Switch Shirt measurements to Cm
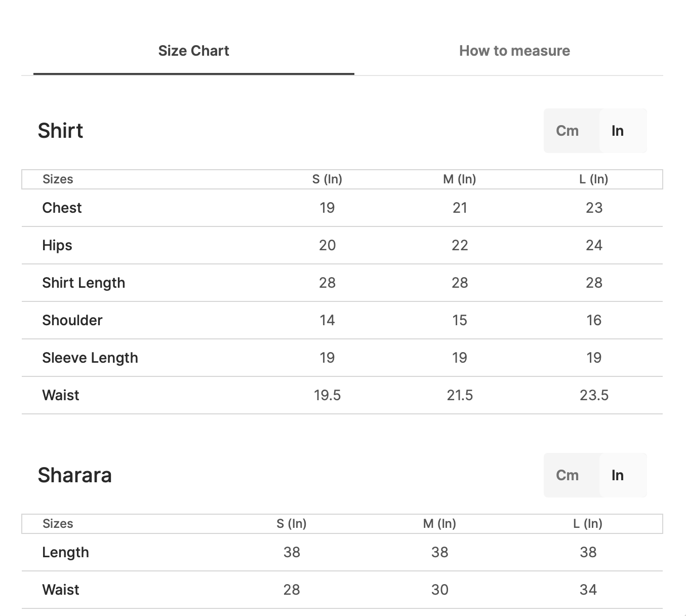The width and height of the screenshot is (686, 616). (567, 131)
